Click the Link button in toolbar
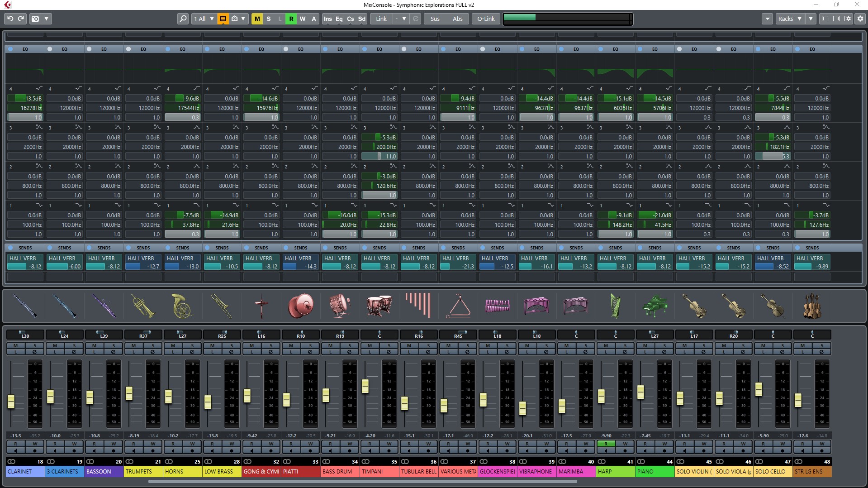Image resolution: width=868 pixels, height=488 pixels. [381, 19]
